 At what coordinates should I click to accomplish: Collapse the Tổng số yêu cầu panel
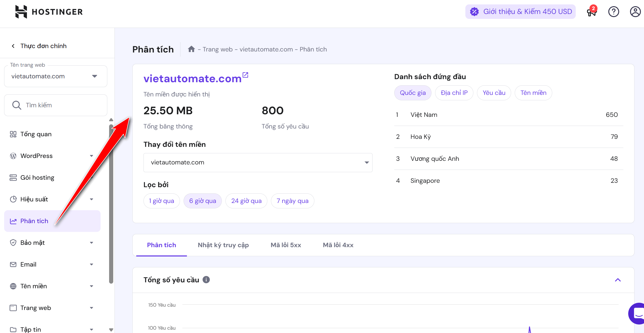(618, 280)
